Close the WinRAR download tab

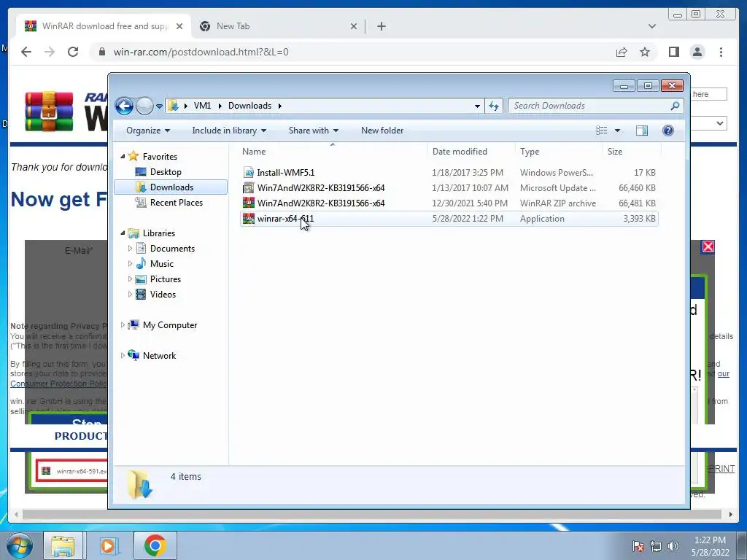(179, 26)
